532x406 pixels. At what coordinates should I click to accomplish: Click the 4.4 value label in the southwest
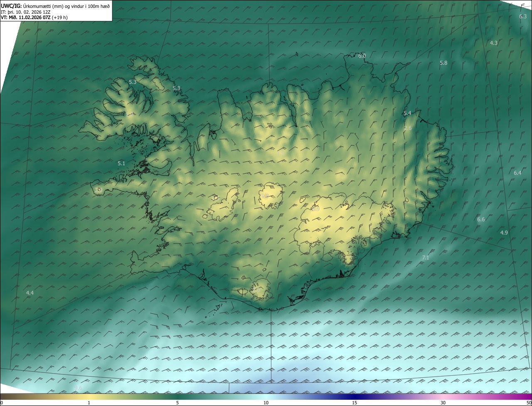tap(30, 293)
